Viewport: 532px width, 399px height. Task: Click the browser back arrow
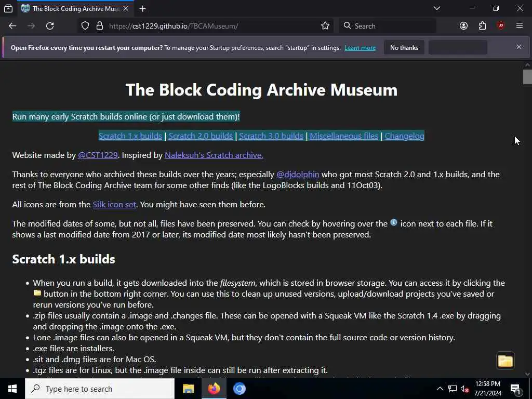pyautogui.click(x=12, y=26)
